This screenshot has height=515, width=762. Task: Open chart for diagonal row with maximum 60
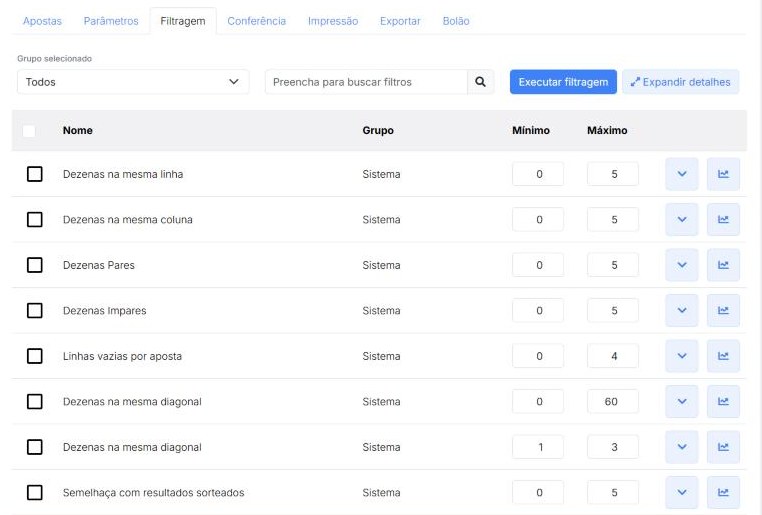point(723,401)
